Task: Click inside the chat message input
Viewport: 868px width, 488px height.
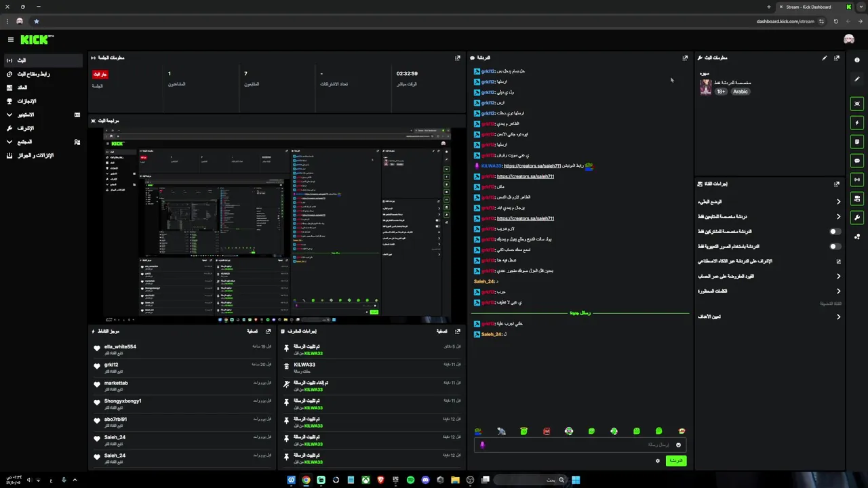Action: [x=580, y=445]
